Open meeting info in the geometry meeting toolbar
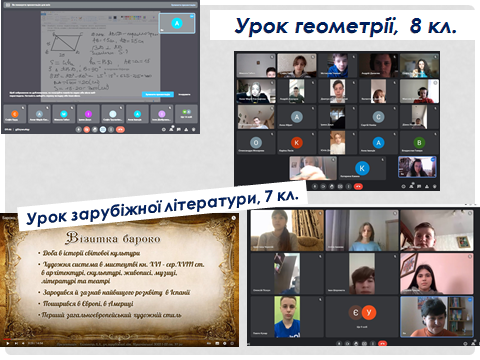Image resolution: width=480 pixels, height=360 pixels. [403, 186]
